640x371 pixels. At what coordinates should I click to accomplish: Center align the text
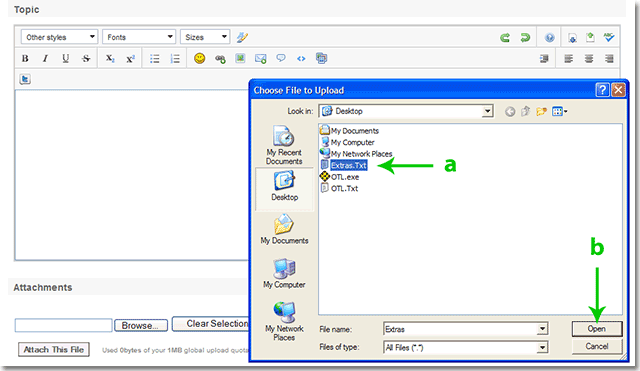tap(589, 58)
